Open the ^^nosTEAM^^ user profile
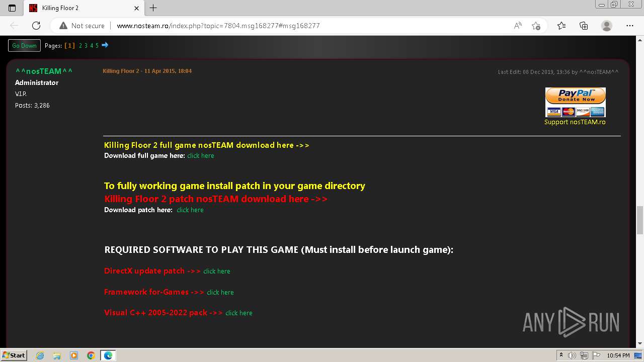Viewport: 644px width, 362px height. [x=44, y=71]
